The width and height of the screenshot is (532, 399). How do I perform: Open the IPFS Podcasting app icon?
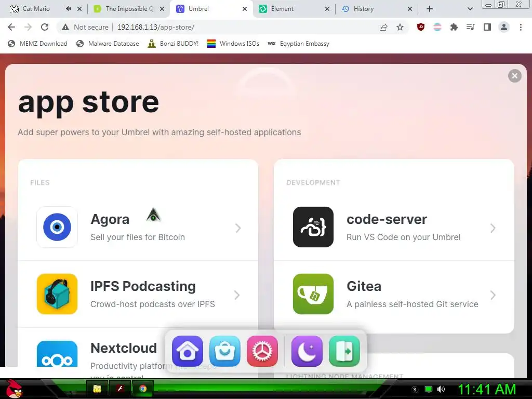tap(57, 294)
